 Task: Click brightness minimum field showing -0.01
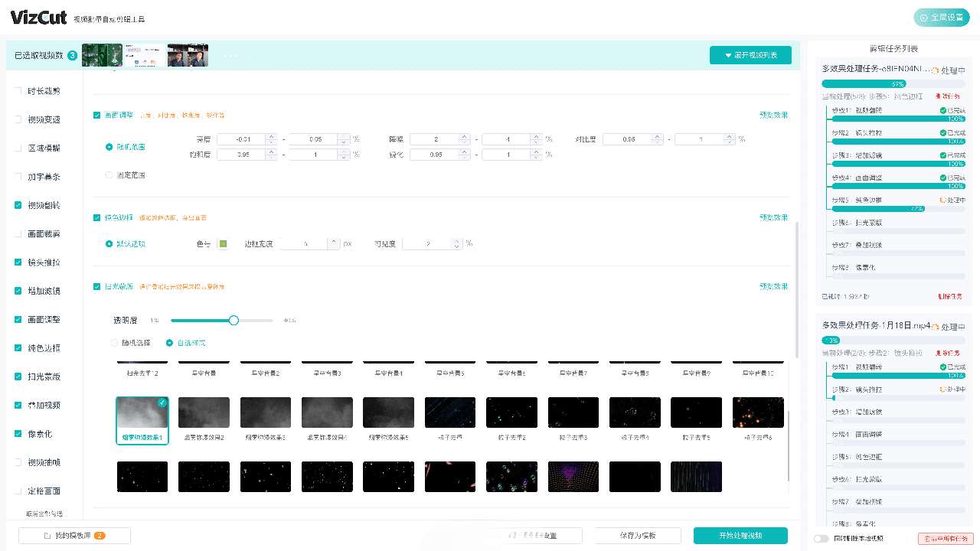pyautogui.click(x=241, y=139)
